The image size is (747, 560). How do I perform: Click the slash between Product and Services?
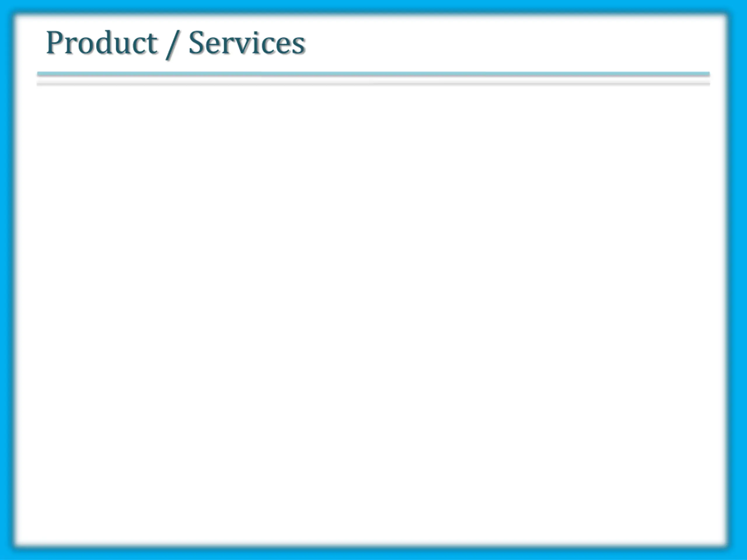172,45
